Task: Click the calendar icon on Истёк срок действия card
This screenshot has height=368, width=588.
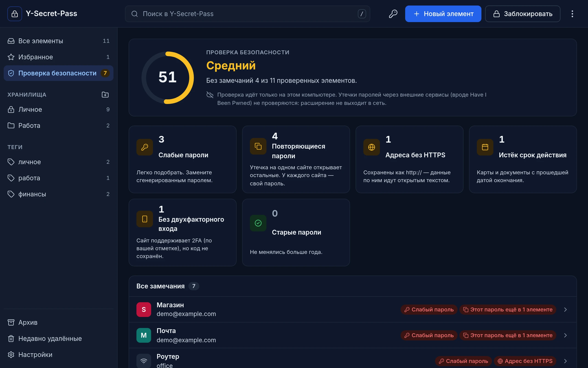Action: point(485,147)
